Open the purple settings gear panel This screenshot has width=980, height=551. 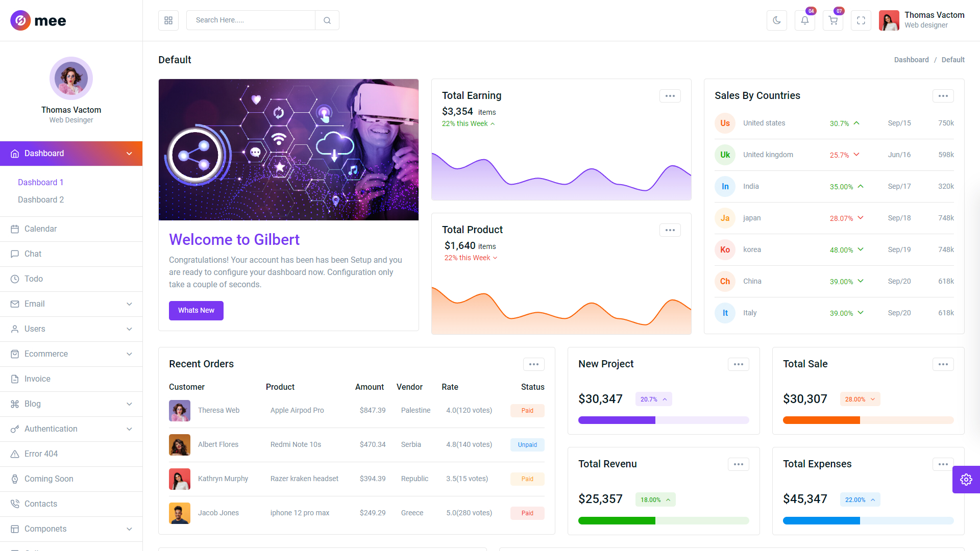coord(966,480)
